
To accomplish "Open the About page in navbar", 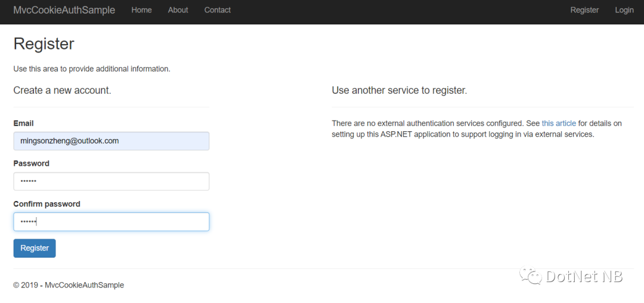I will pyautogui.click(x=178, y=10).
